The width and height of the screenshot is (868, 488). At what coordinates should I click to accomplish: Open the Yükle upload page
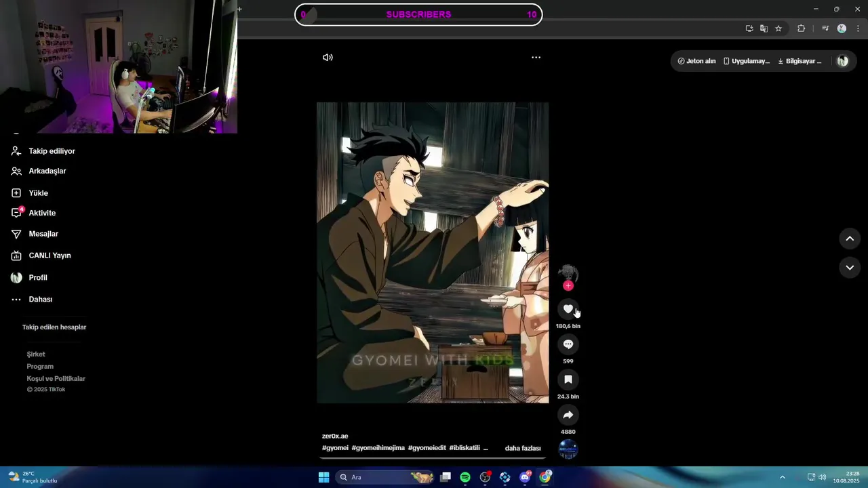click(29, 193)
